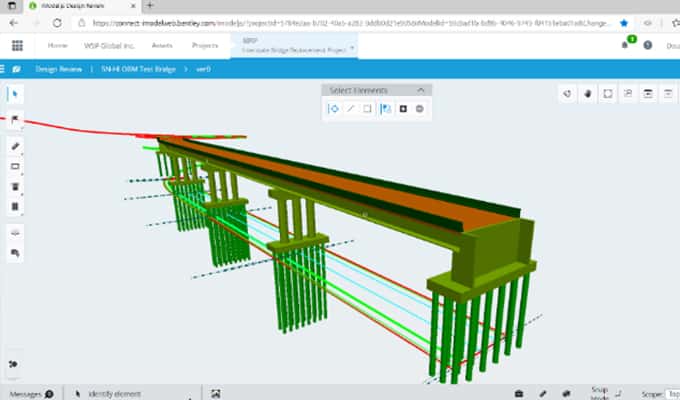Open Messages in the status bar
Screen dimensions: 680x400
(x=26, y=393)
